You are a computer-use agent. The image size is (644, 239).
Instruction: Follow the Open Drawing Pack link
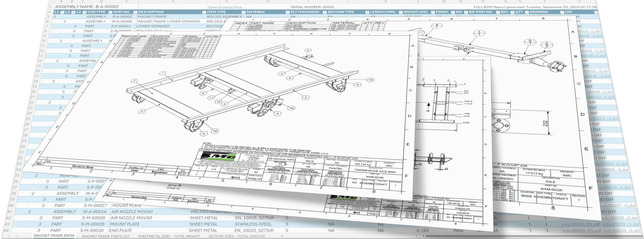[x=225, y=7]
